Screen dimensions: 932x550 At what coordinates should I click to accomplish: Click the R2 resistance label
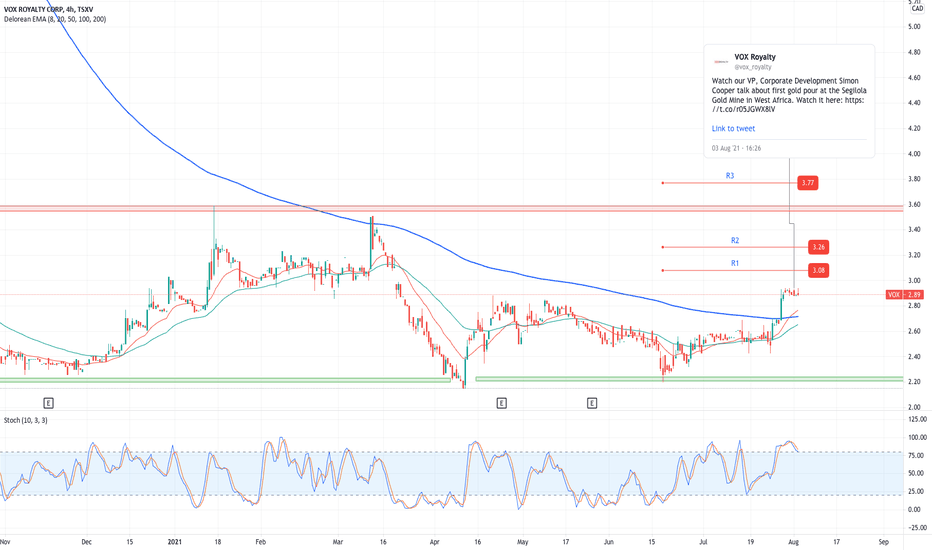click(x=735, y=241)
